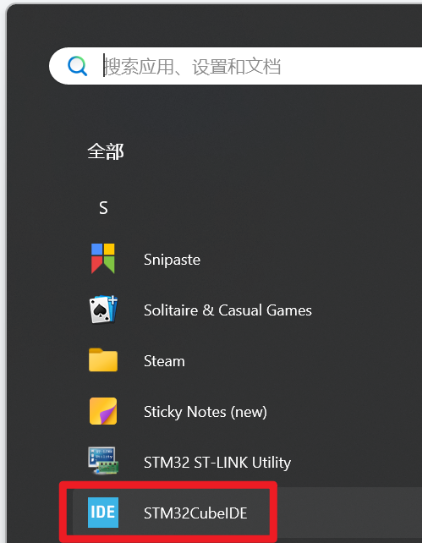This screenshot has width=422, height=543.
Task: Click the yellow Steam folder icon
Action: (103, 360)
